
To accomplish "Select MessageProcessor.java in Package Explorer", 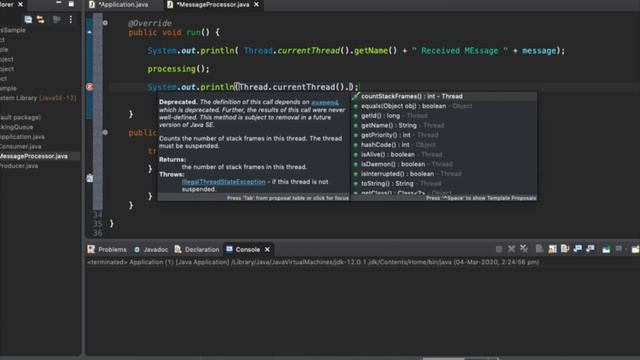I will click(x=34, y=156).
